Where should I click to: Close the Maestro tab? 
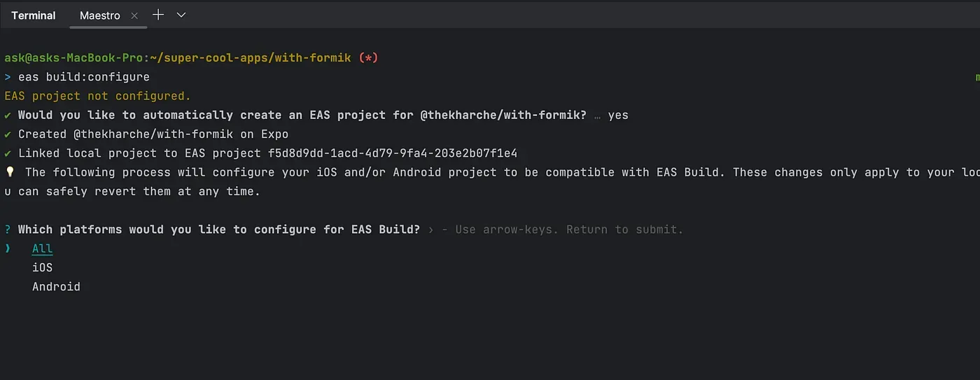pyautogui.click(x=135, y=15)
